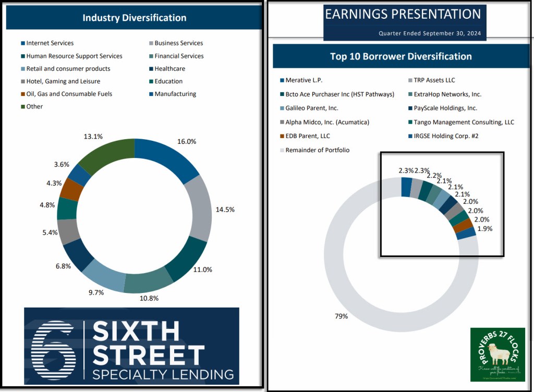534x392 pixels.
Task: Click the Industry Diversification title banner
Action: tap(134, 18)
